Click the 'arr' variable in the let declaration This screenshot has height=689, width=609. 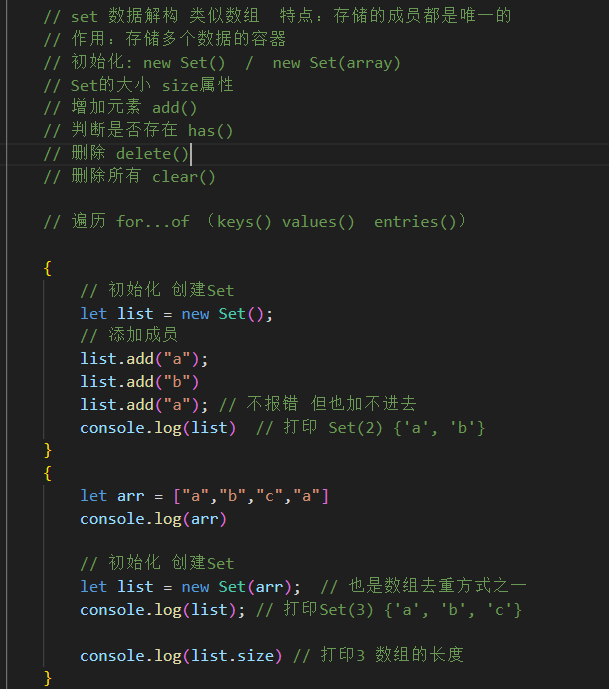click(x=130, y=495)
